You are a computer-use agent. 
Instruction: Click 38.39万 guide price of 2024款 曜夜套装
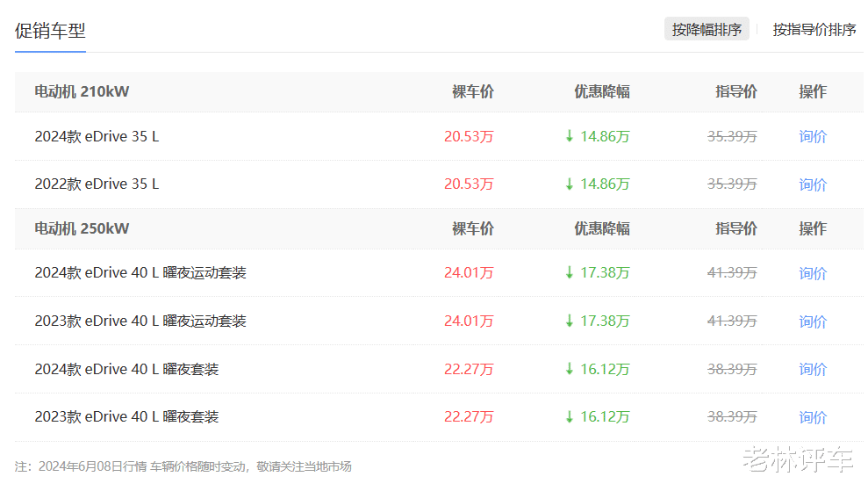pos(732,369)
